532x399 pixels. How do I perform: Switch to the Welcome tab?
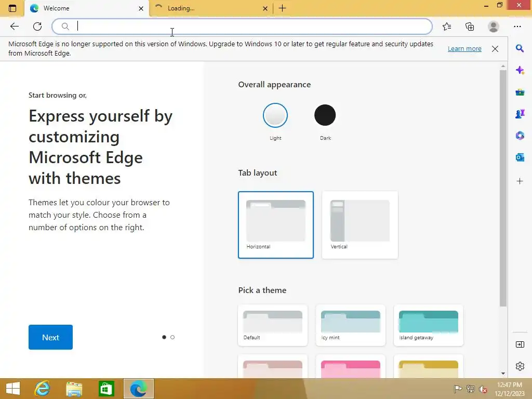tap(86, 8)
